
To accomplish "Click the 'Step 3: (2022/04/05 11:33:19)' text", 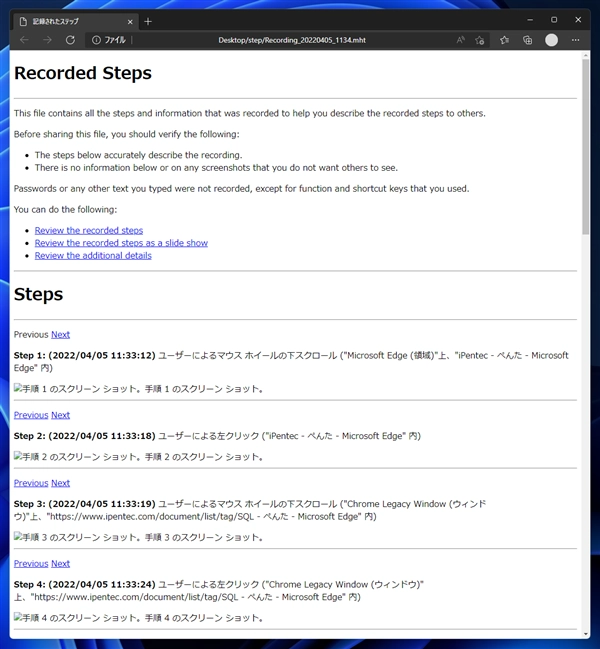I will pyautogui.click(x=84, y=504).
